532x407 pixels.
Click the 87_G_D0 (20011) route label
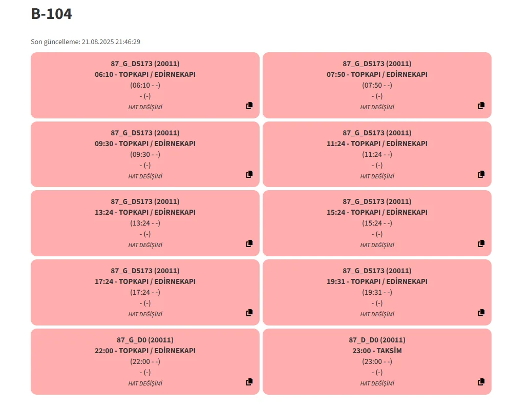pyautogui.click(x=145, y=340)
